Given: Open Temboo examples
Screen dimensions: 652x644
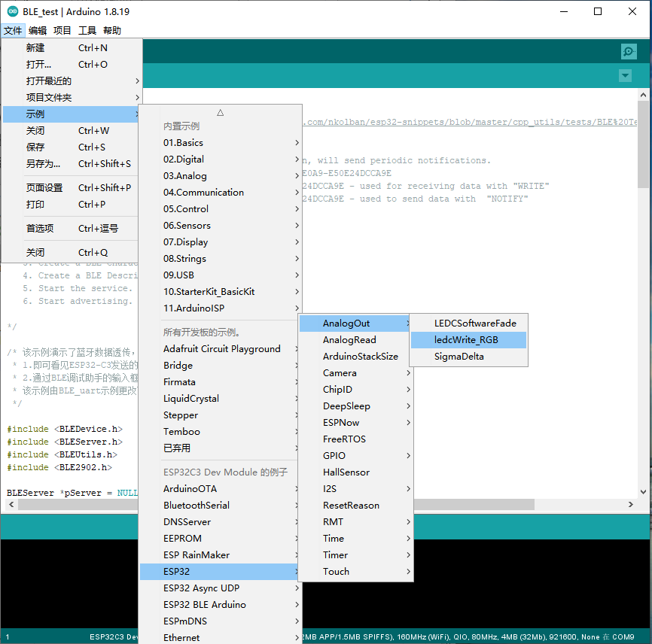Looking at the screenshot, I should (x=220, y=432).
